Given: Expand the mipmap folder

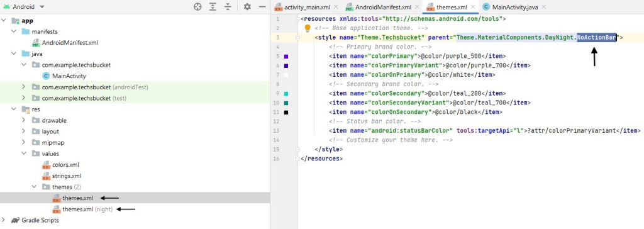Looking at the screenshot, I should 24,143.
